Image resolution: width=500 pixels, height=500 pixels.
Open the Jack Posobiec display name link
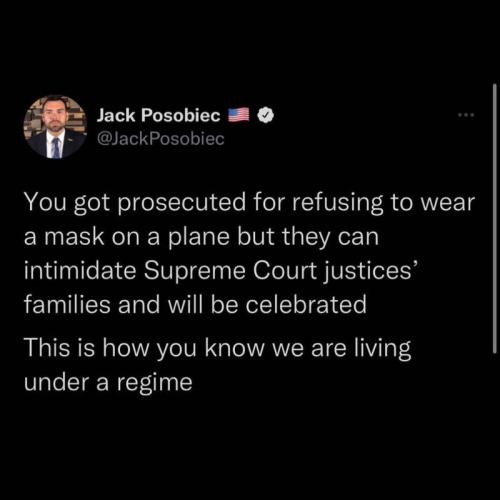tap(158, 115)
